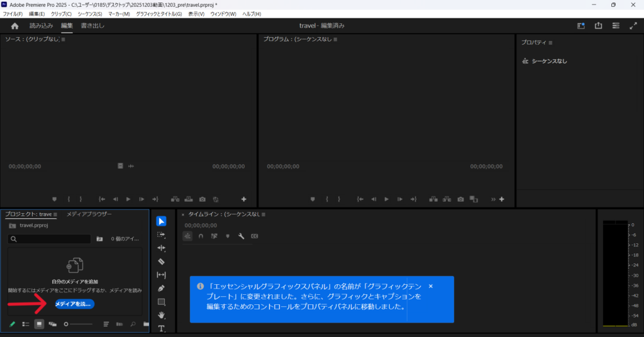Expand Program monitor overflow chevron buttons
The height and width of the screenshot is (337, 644).
pos(493,199)
